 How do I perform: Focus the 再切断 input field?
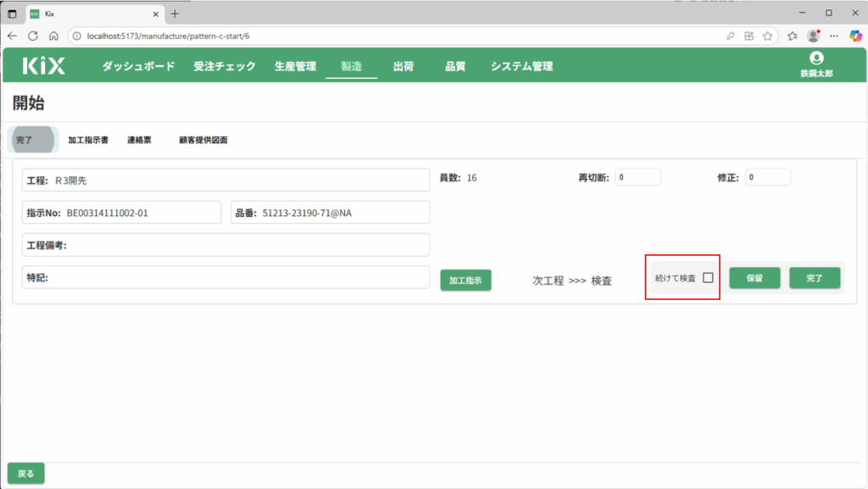(x=637, y=177)
